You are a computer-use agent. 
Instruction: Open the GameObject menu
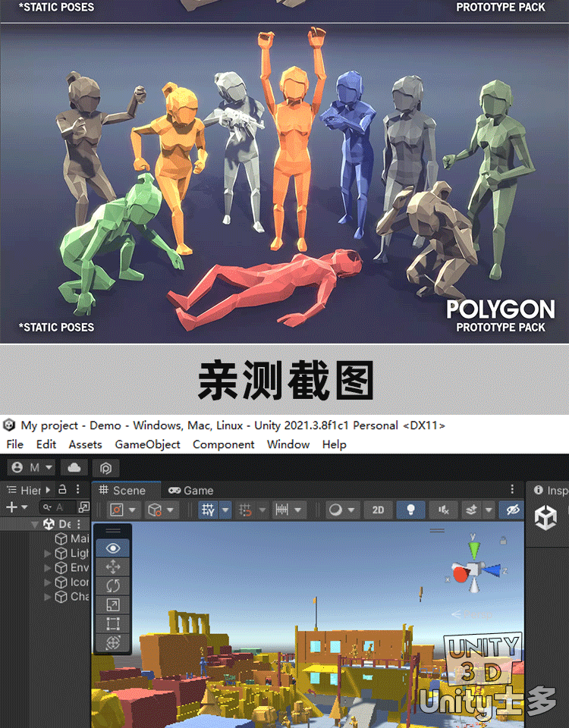coord(147,444)
